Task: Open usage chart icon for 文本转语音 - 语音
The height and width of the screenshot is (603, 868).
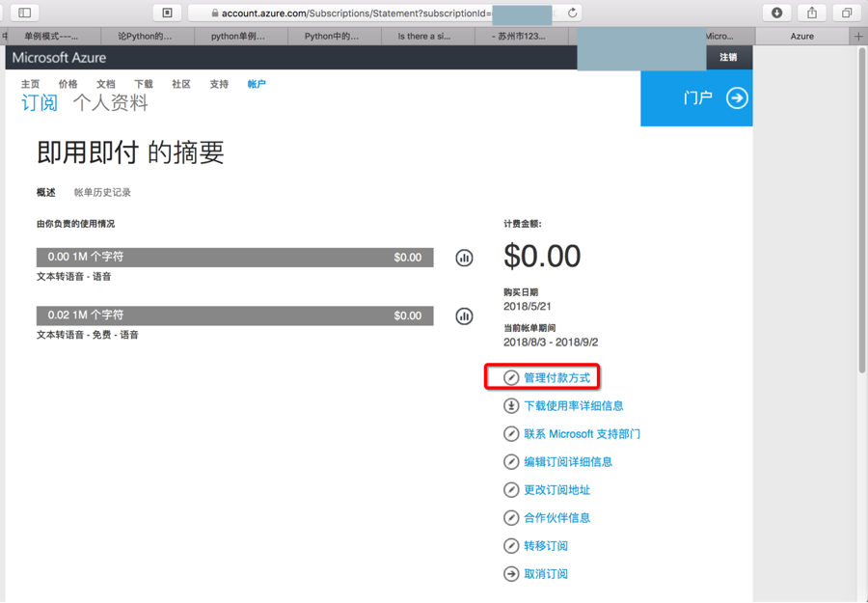Action: pos(464,258)
